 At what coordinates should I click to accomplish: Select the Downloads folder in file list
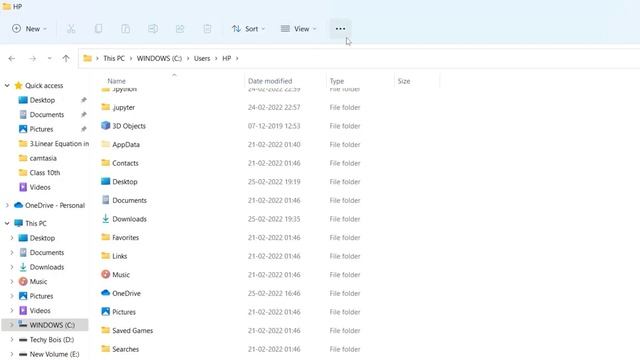tap(129, 219)
